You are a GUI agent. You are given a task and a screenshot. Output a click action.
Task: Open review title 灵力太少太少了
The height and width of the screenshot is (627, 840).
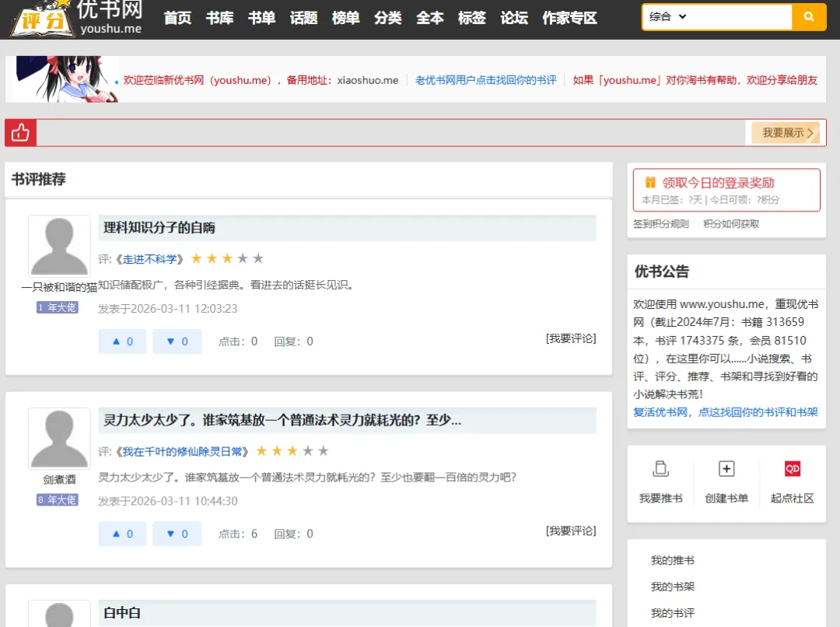[x=282, y=420]
